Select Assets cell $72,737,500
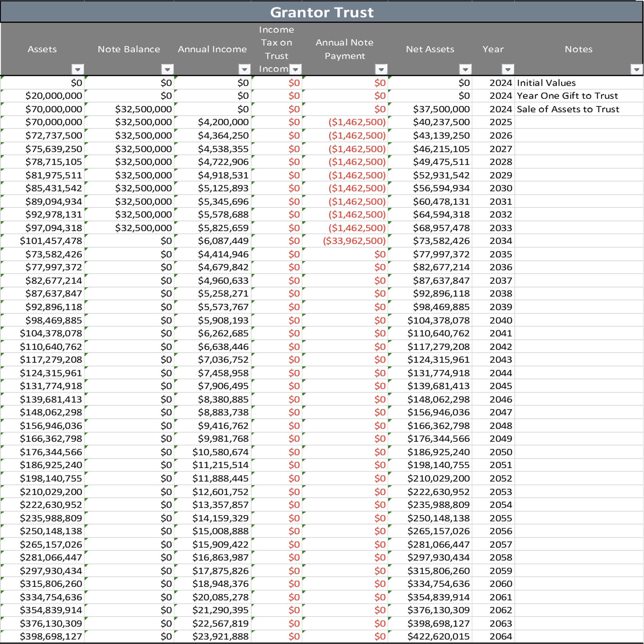The image size is (644, 644). tap(43, 136)
